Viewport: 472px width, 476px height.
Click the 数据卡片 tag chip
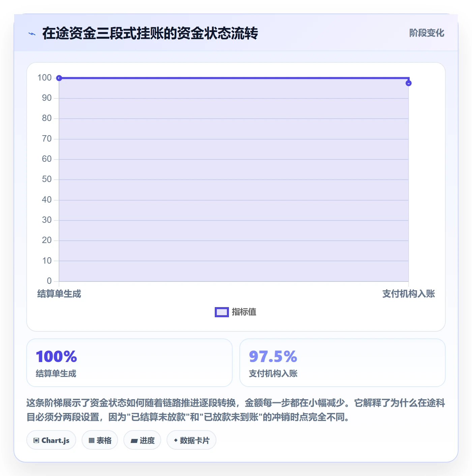[x=191, y=440]
